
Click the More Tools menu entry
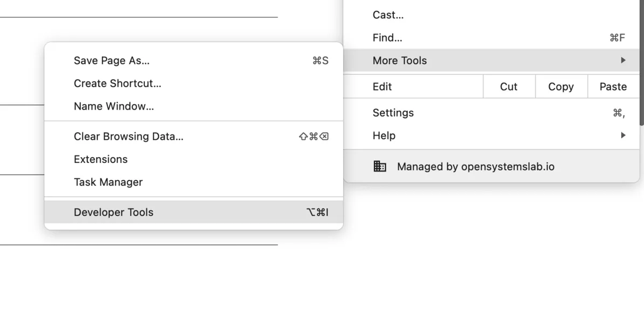coord(491,60)
